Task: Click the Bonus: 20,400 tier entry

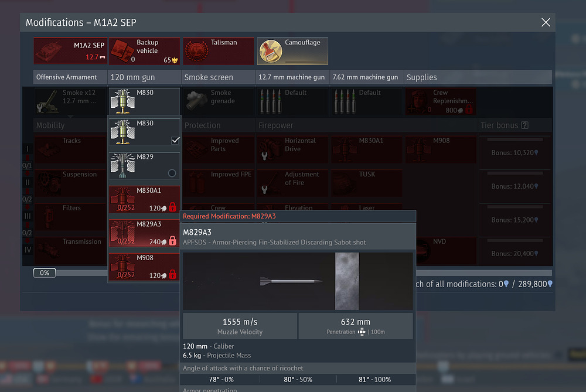Action: coord(515,253)
